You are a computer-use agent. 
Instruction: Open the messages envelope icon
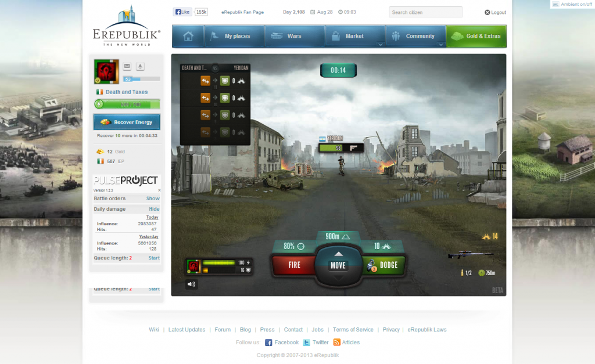pos(127,66)
